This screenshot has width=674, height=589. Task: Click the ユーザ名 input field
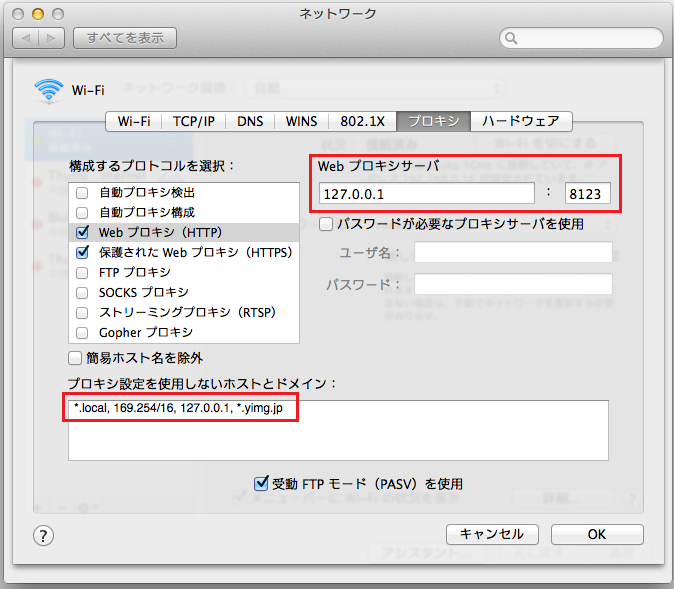[513, 252]
